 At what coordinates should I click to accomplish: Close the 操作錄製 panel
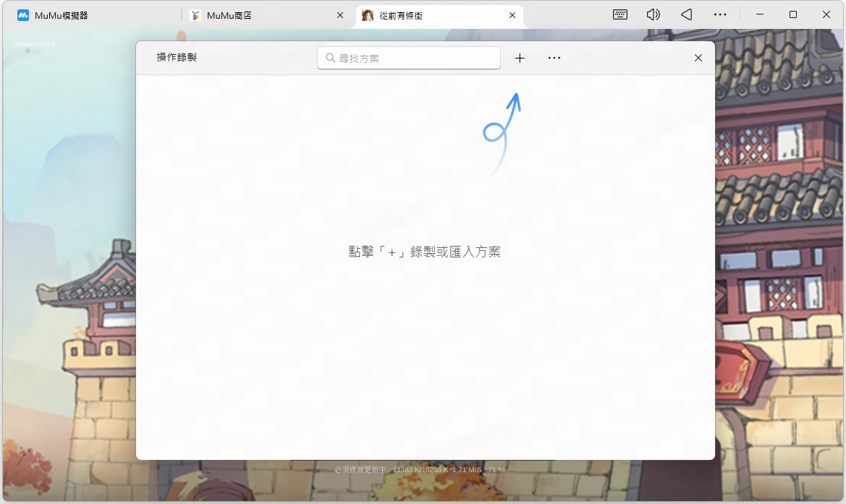click(x=698, y=58)
